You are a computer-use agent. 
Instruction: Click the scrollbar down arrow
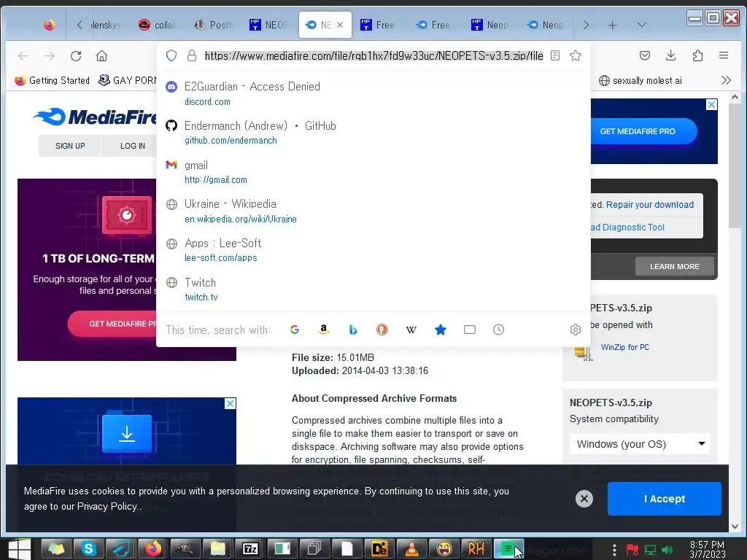(735, 526)
